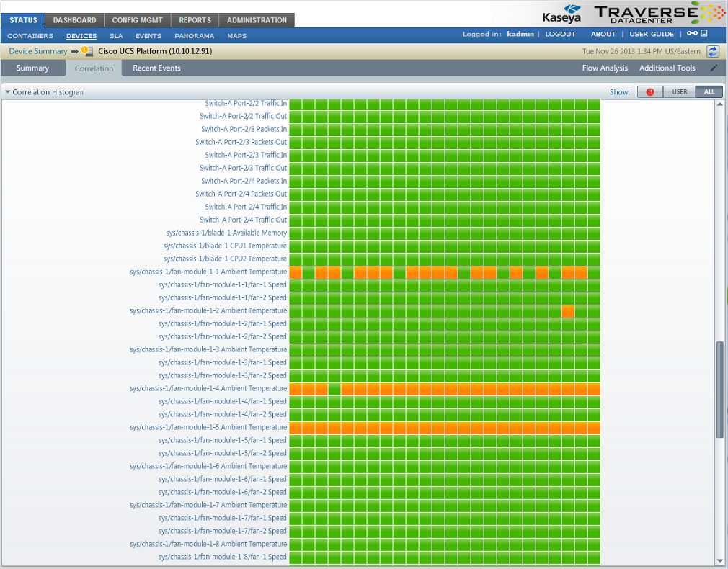
Task: Enable the ALL events filter
Action: (709, 91)
